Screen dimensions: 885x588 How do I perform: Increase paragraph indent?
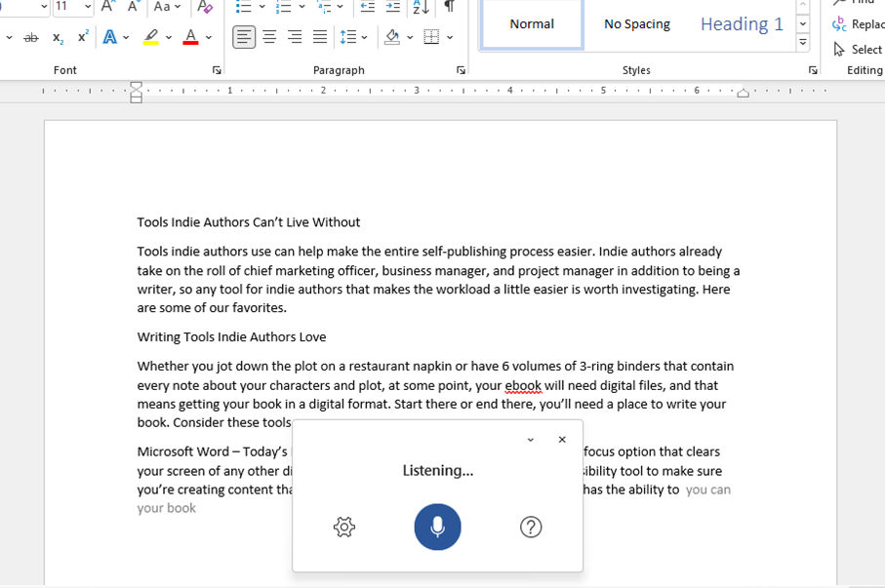pyautogui.click(x=393, y=7)
